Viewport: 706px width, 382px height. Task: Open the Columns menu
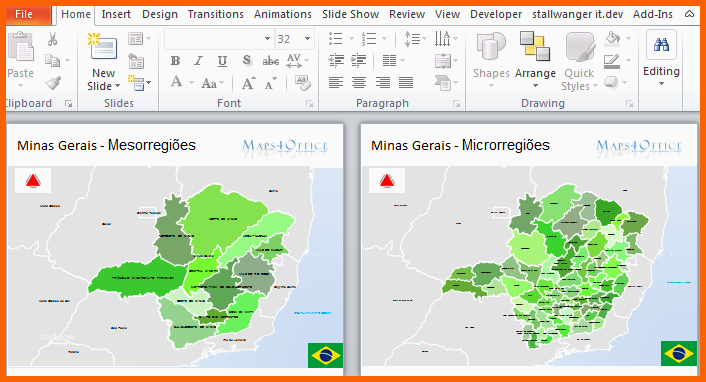point(393,60)
